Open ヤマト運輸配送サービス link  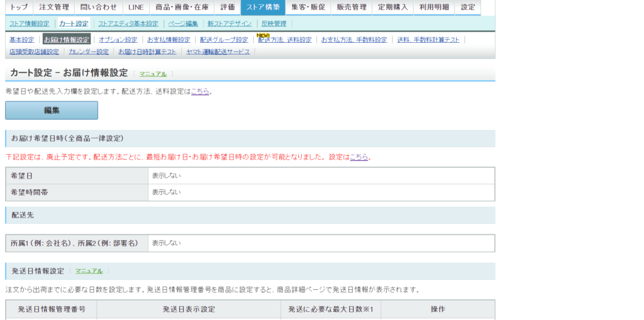click(218, 52)
